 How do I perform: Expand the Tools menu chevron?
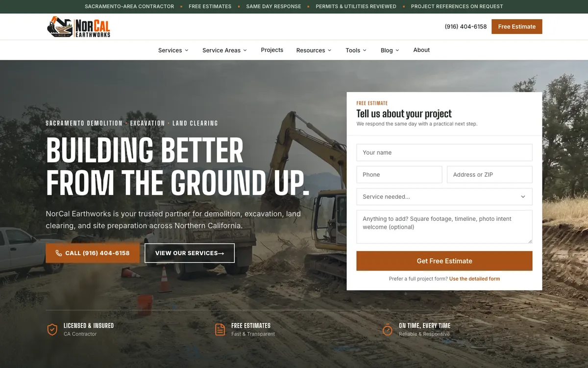365,51
